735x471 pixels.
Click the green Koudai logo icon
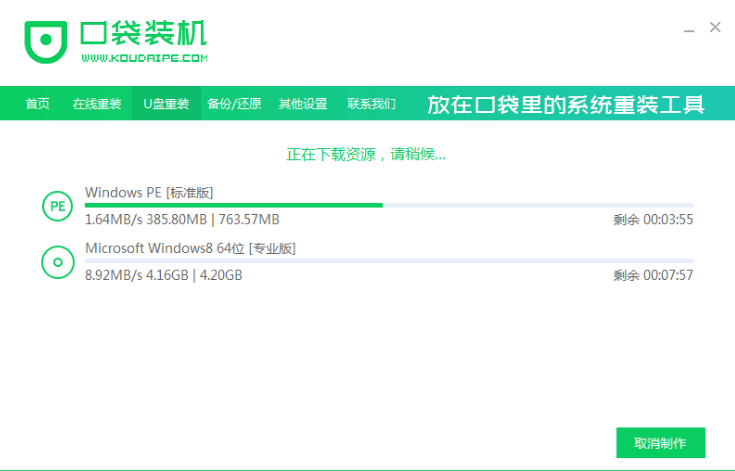click(x=45, y=41)
